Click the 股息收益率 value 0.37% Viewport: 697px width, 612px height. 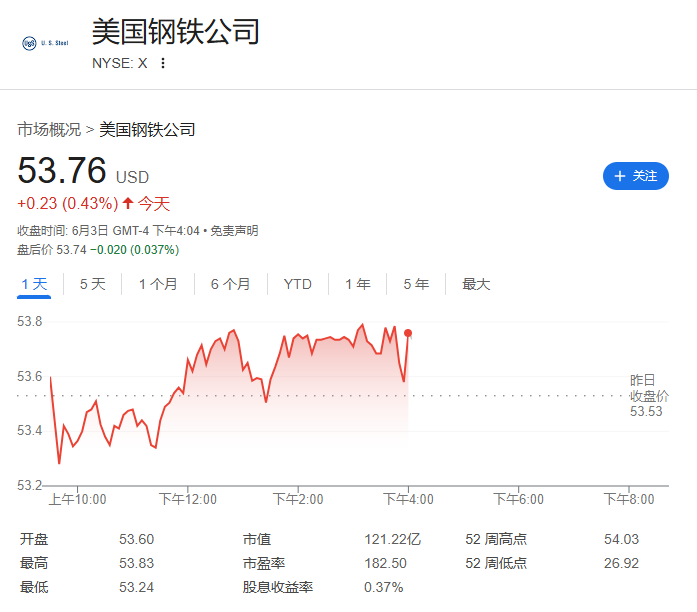[x=384, y=587]
